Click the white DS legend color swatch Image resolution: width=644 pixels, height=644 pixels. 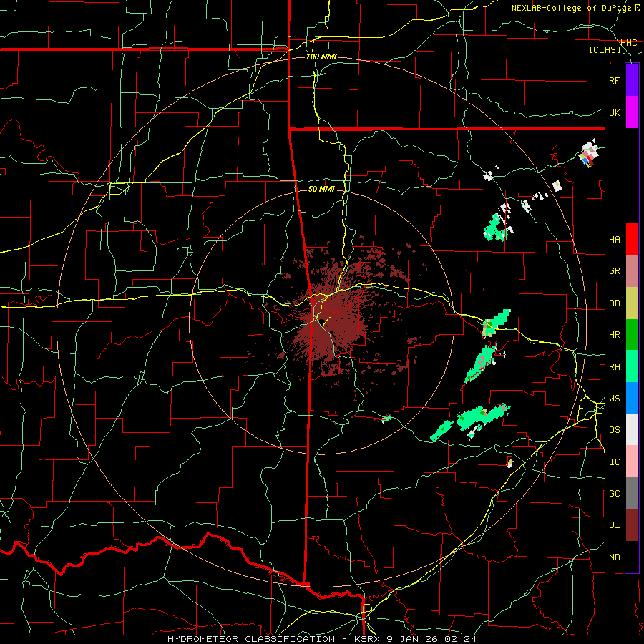tap(632, 429)
